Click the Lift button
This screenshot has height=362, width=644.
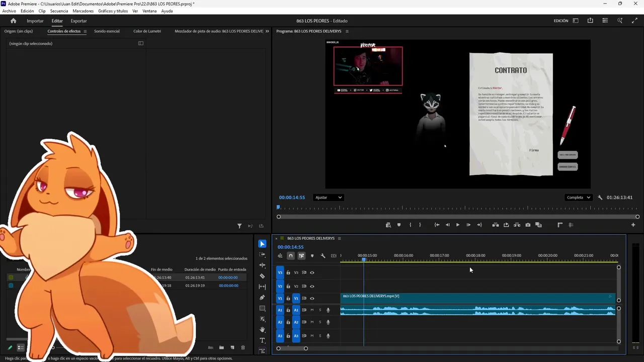(496, 225)
